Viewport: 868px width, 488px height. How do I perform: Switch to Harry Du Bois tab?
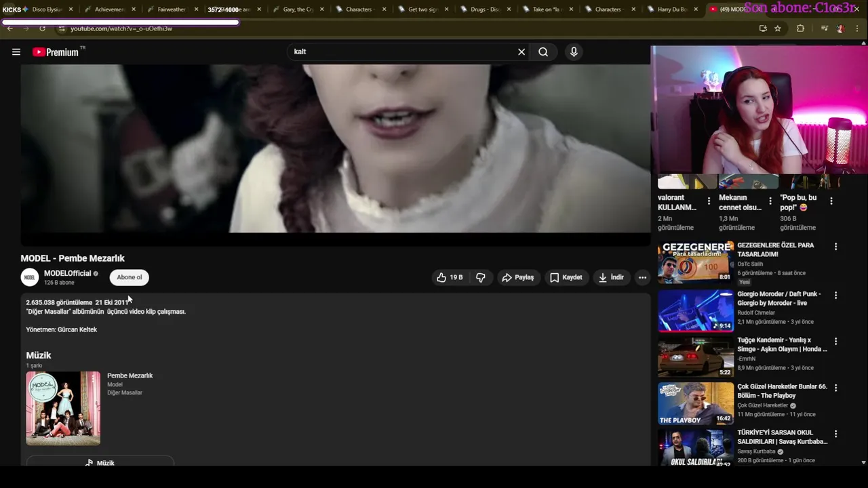coord(672,9)
